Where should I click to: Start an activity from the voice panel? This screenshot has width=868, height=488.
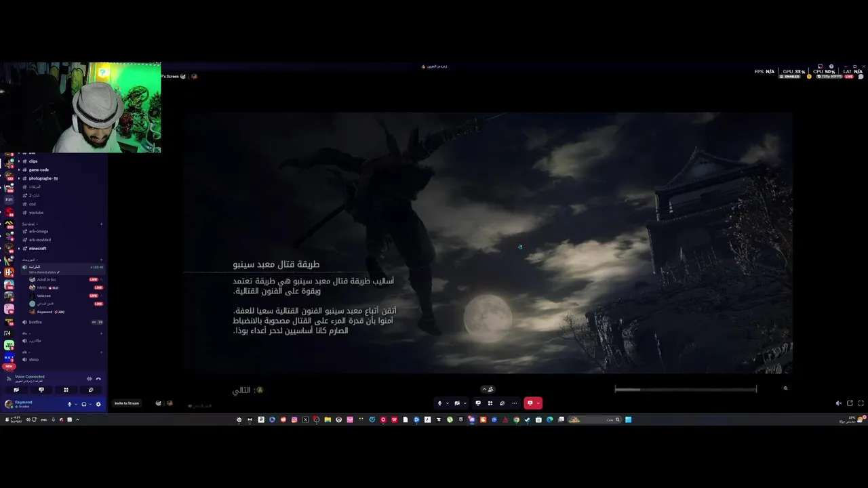coord(66,390)
